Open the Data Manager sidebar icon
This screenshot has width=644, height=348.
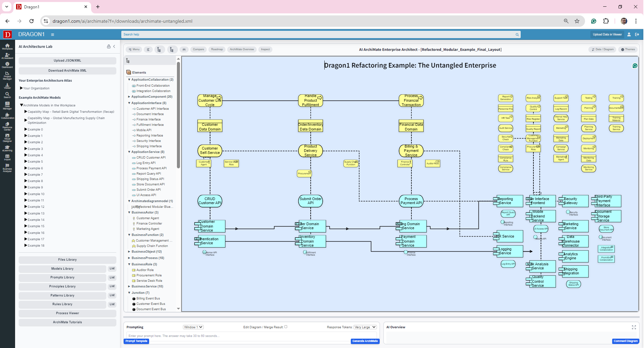(x=7, y=105)
